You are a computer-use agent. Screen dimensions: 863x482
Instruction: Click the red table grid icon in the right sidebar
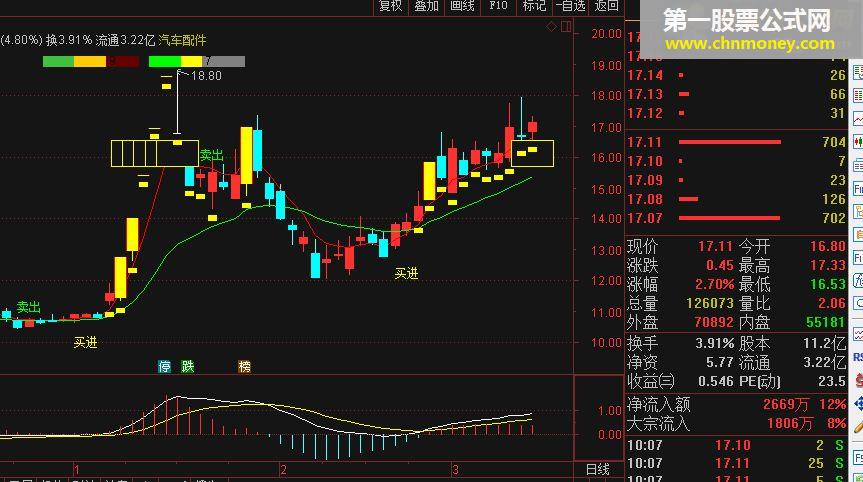coord(857,96)
